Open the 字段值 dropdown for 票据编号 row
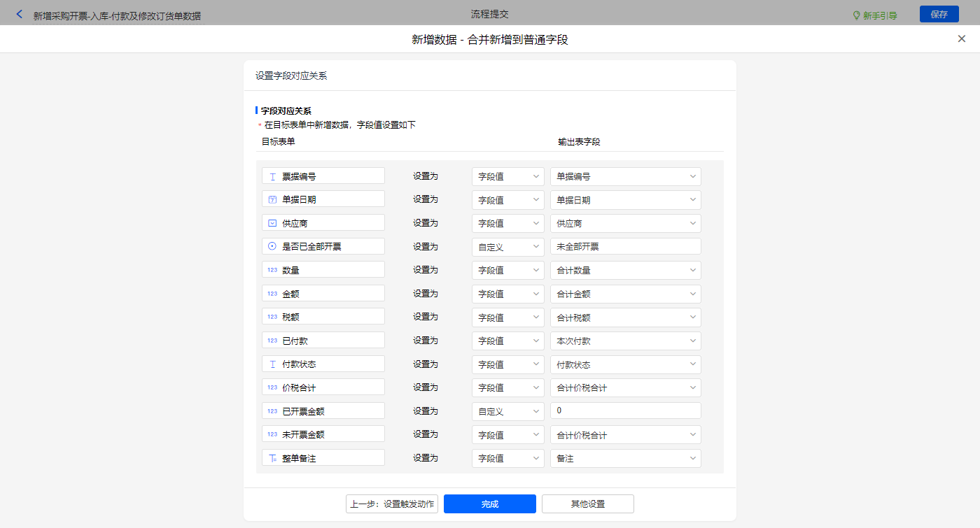980x528 pixels. click(x=507, y=176)
